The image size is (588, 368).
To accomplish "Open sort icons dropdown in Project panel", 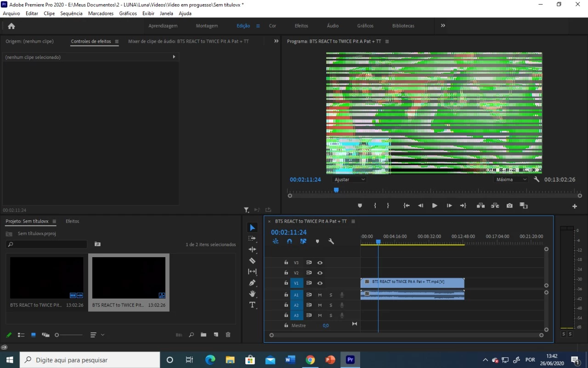I will point(97,335).
